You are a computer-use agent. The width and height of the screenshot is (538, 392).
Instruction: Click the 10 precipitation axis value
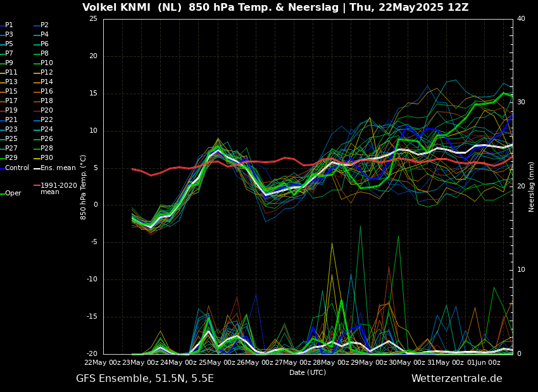[x=521, y=270]
